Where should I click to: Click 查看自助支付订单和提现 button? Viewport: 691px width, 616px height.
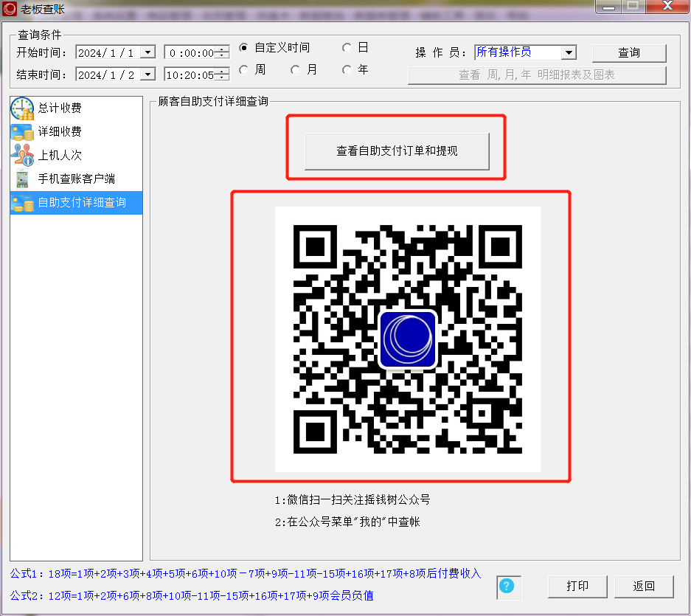397,150
